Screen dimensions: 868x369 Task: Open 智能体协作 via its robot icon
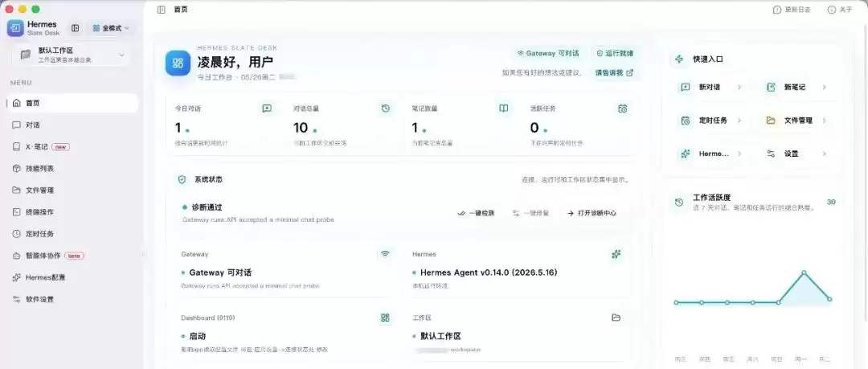tap(17, 256)
